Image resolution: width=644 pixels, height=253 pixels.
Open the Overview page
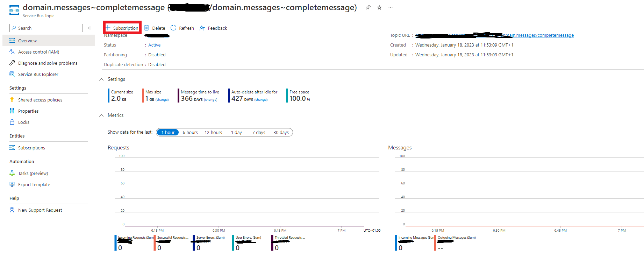point(49,41)
